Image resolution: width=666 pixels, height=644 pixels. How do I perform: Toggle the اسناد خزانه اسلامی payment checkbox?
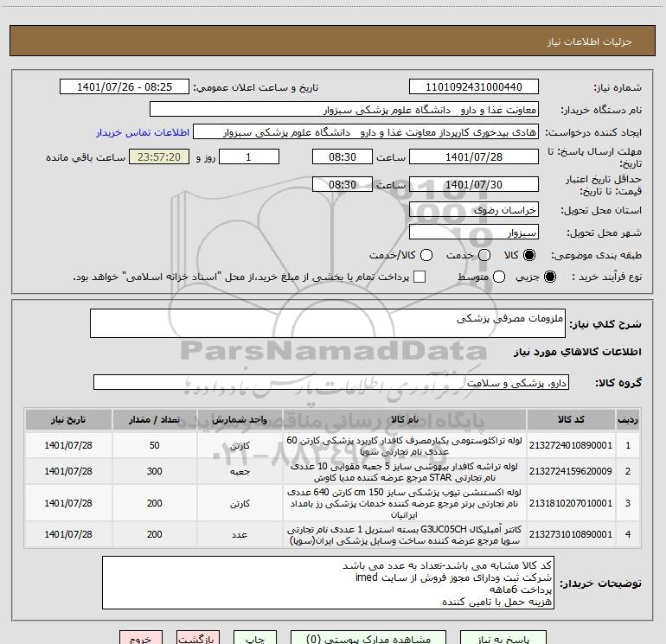pyautogui.click(x=419, y=277)
